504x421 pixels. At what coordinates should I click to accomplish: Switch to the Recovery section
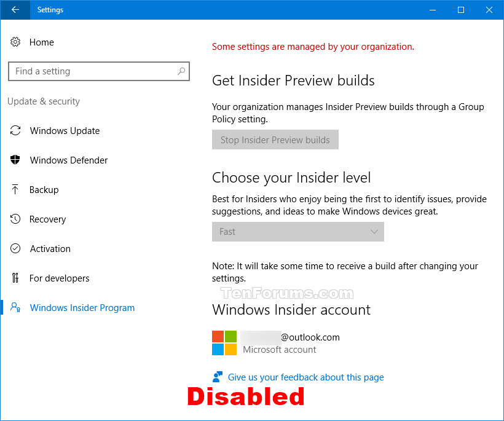click(47, 219)
